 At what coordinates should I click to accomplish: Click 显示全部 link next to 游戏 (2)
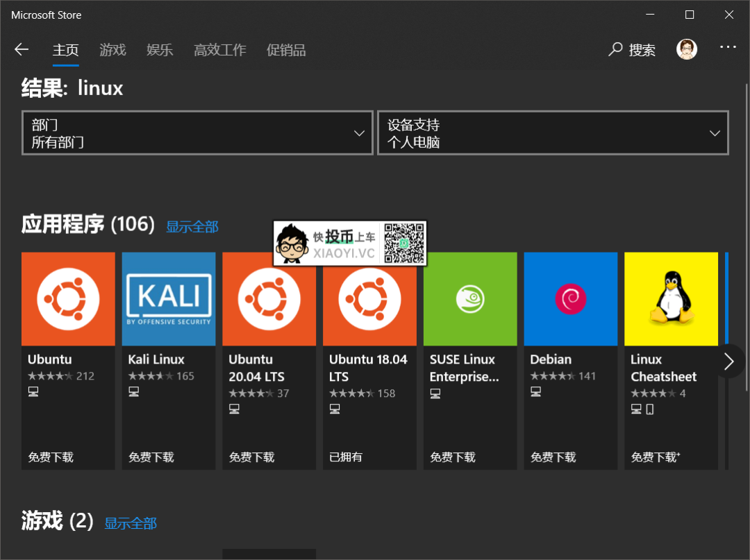point(131,523)
